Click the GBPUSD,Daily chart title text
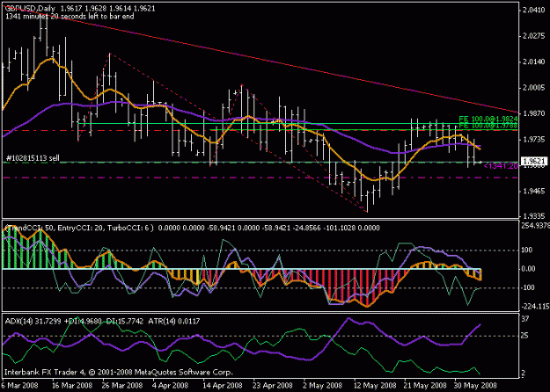The height and width of the screenshot is (392, 550). 31,9
